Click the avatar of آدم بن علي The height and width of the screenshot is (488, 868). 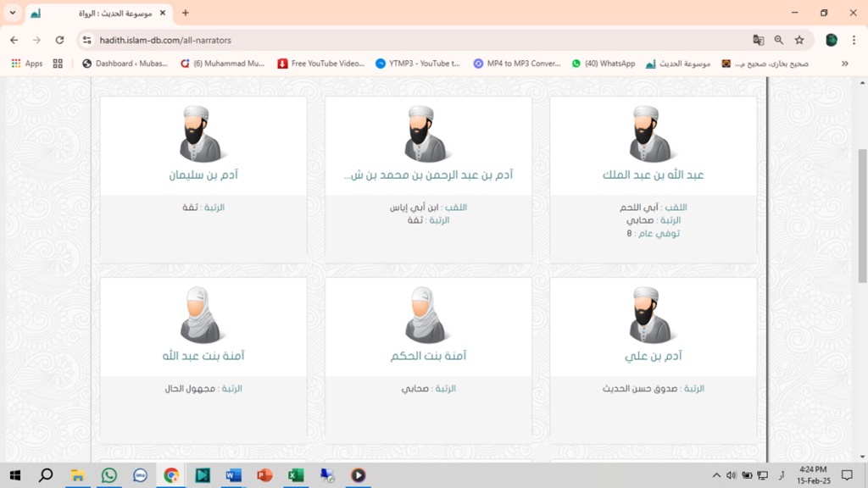pos(651,315)
